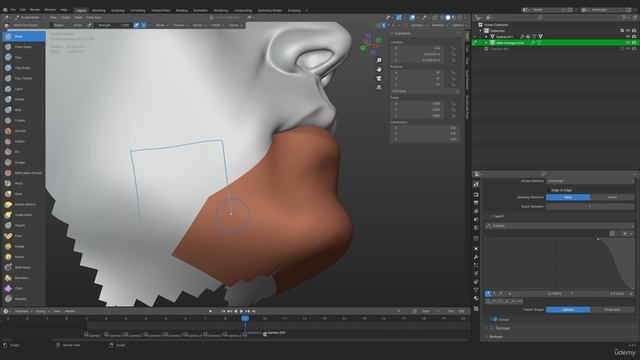The height and width of the screenshot is (360, 640).
Task: Hide Male Enlarged Head in outliner
Action: 628,42
